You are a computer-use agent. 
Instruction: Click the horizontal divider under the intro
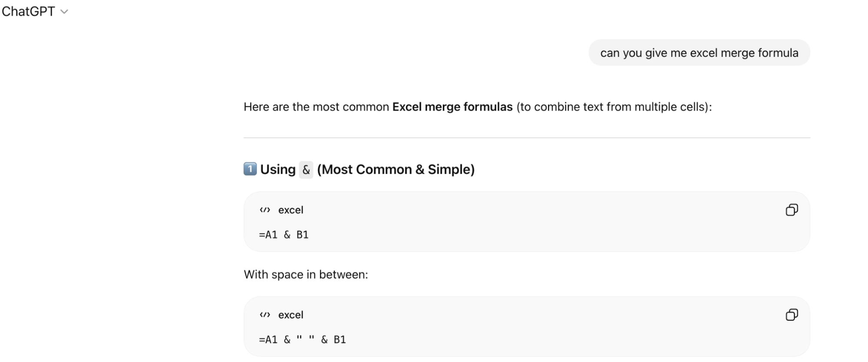coord(527,138)
